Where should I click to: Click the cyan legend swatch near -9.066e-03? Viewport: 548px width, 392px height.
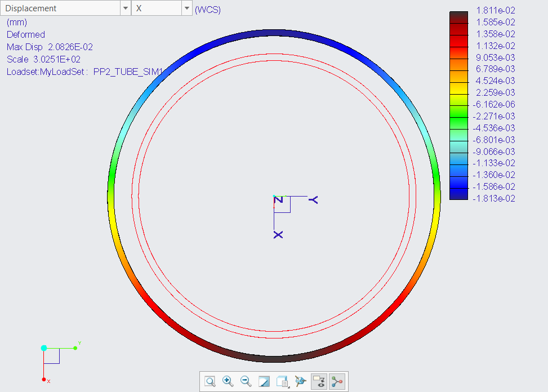458,147
